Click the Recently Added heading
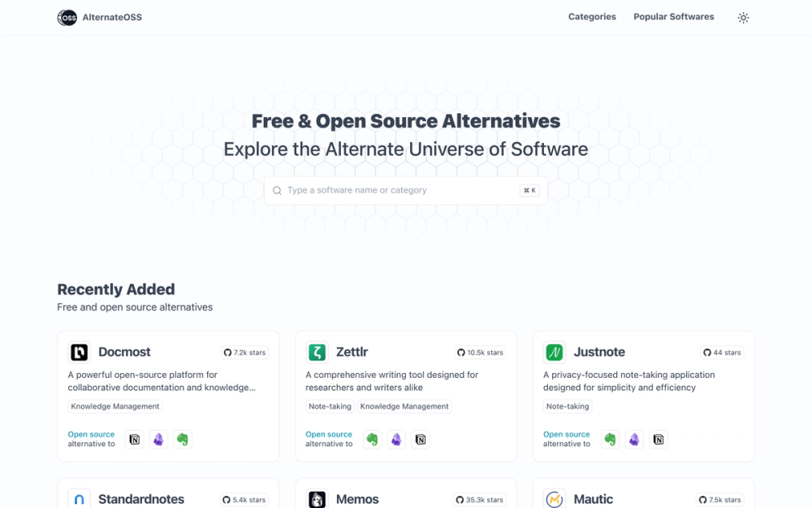812x508 pixels. 116,289
